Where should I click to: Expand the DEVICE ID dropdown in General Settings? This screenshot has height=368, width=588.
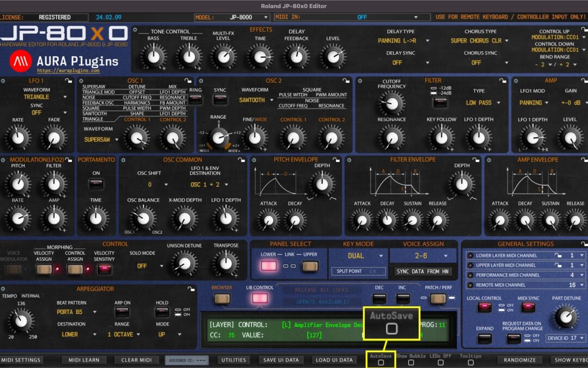pos(565,338)
